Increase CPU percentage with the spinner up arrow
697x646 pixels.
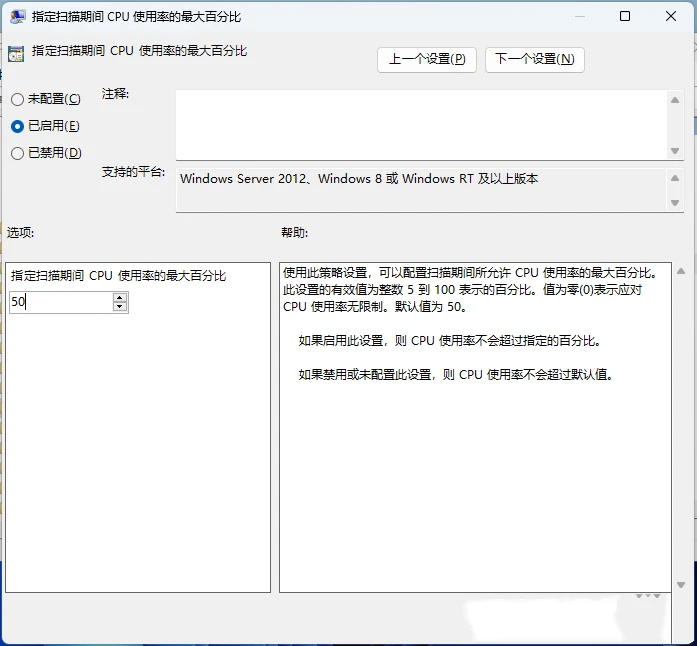(x=120, y=297)
